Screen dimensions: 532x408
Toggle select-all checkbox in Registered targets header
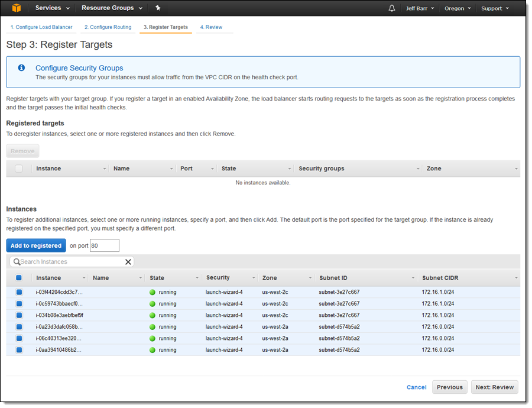click(x=19, y=169)
